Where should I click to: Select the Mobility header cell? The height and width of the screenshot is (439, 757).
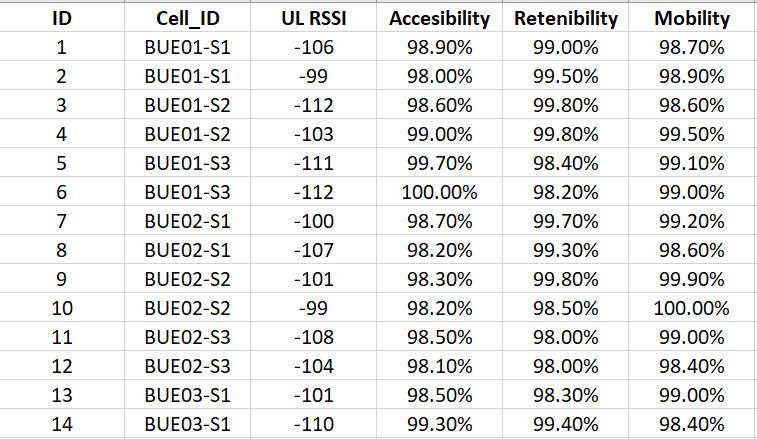pos(692,19)
